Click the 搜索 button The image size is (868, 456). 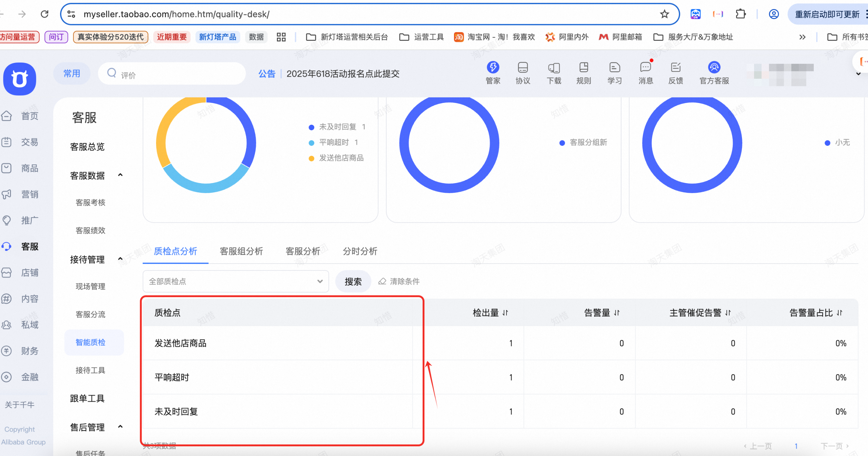353,282
